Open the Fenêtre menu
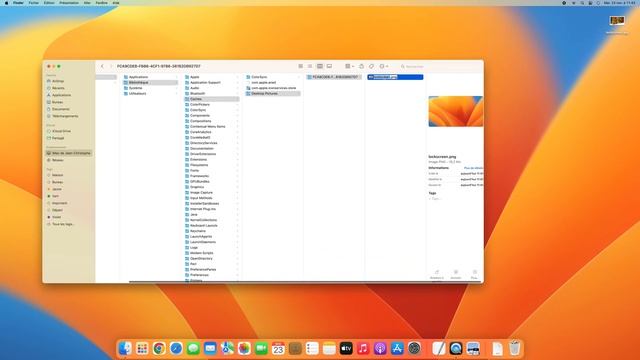Screen dimensions: 640x360 coord(102,3)
